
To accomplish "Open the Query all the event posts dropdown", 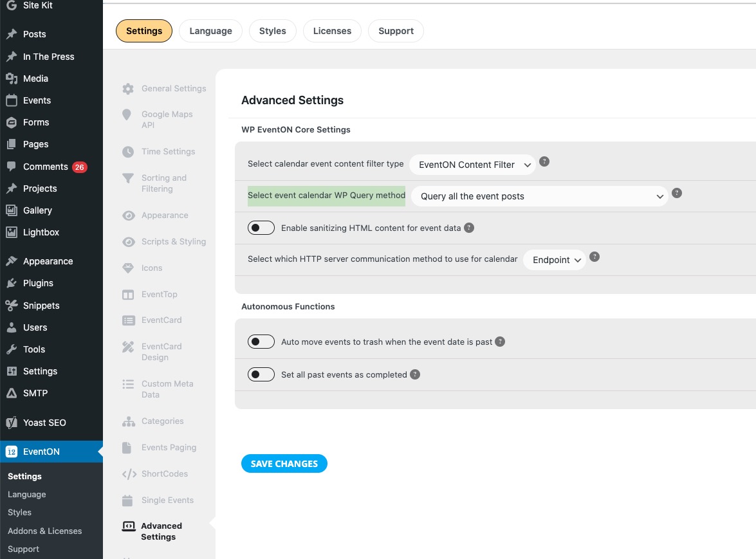I will coord(540,196).
